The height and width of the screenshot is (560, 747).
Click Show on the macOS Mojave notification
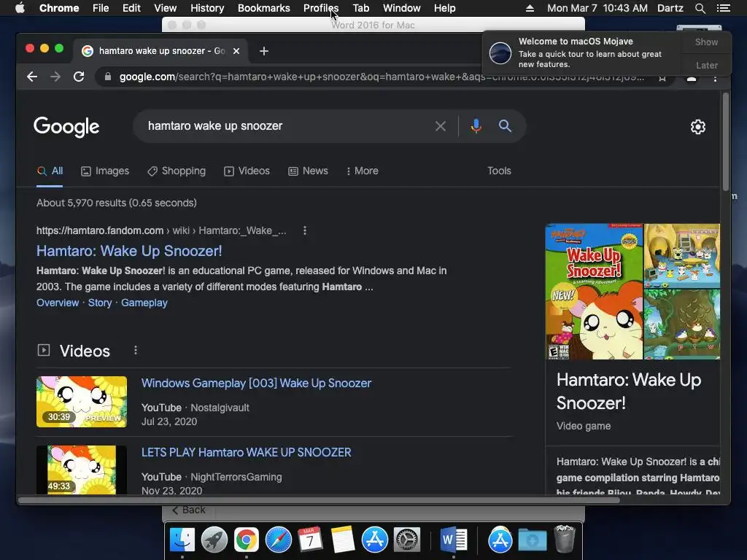click(706, 42)
